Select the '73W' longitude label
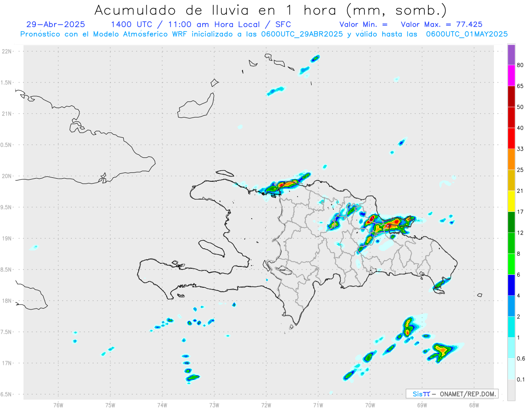 pyautogui.click(x=214, y=405)
